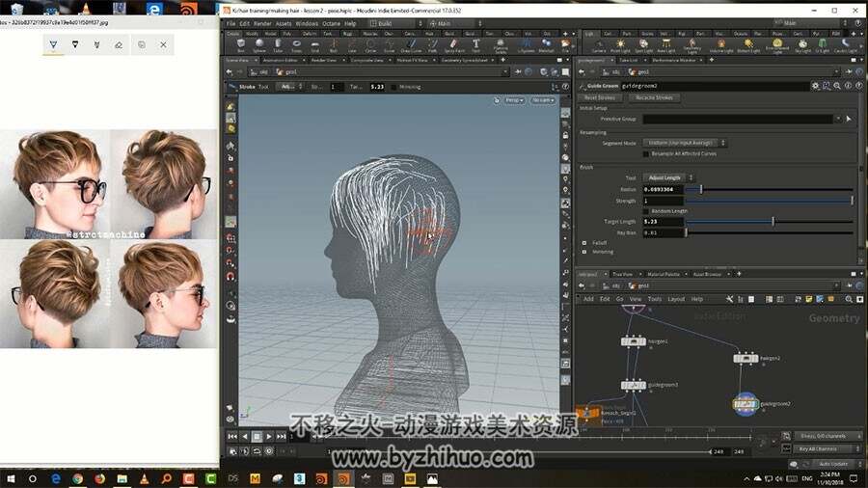Select the Sphere shelf tool
Screen dimensions: 868x488
pos(259,45)
